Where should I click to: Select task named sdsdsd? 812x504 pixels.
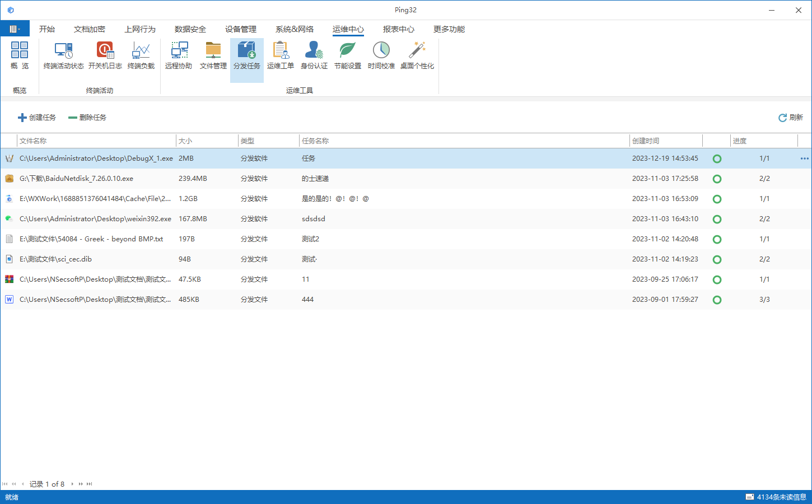[314, 219]
